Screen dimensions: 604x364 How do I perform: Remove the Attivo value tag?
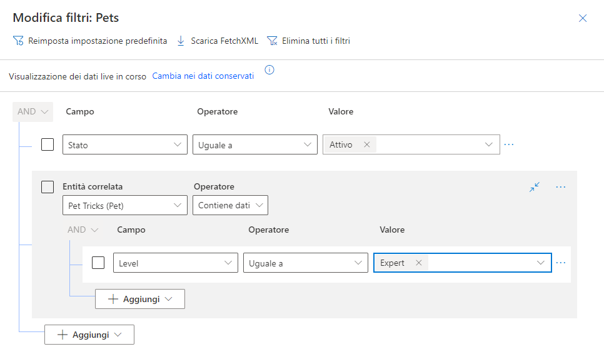tap(367, 143)
